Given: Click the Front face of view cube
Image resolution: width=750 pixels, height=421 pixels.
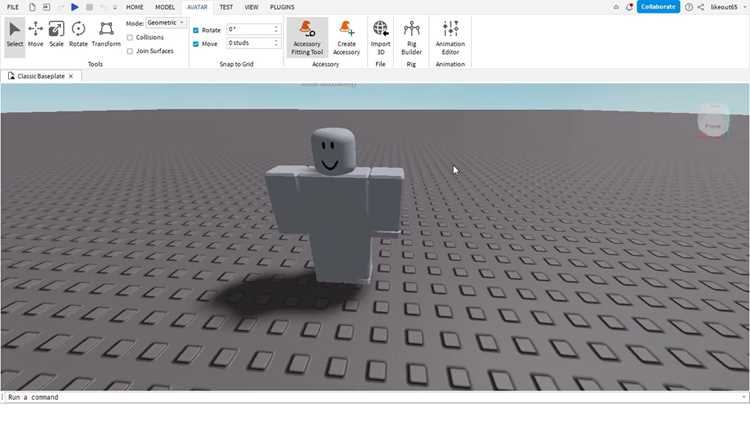Looking at the screenshot, I should point(713,126).
